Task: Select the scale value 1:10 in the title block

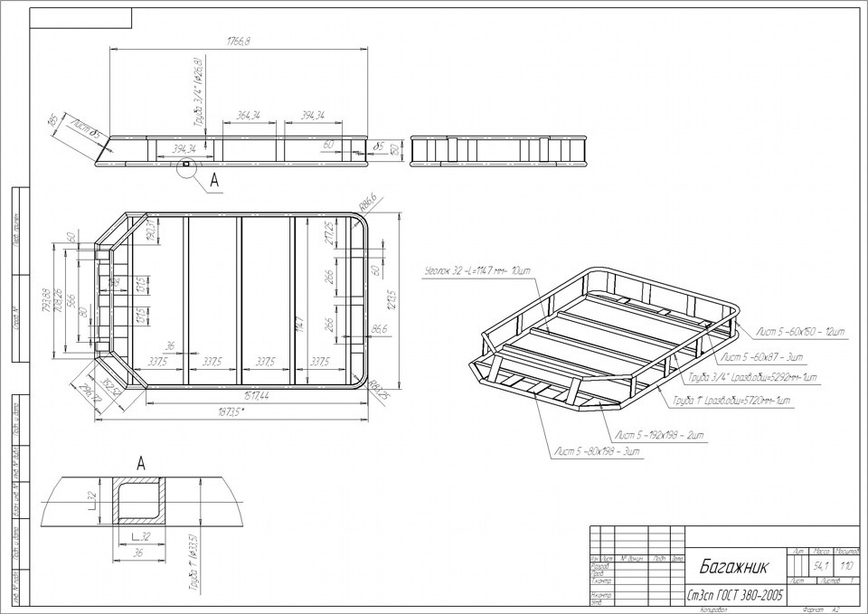Action: point(846,566)
